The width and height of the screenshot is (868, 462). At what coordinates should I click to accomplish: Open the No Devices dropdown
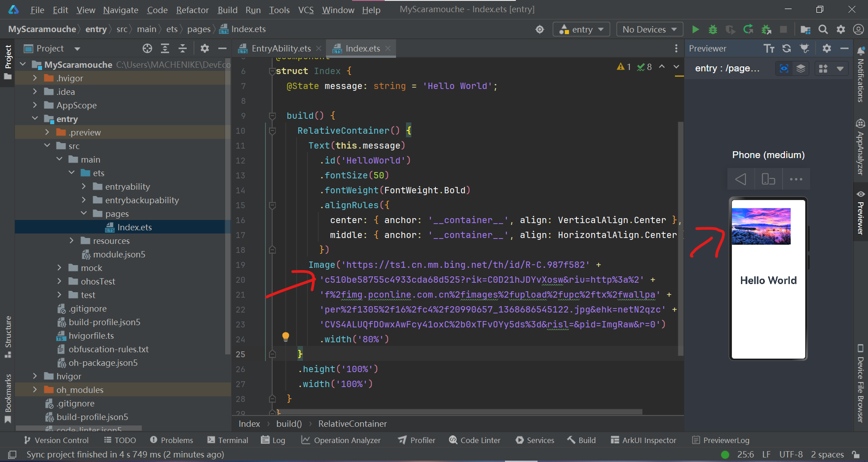point(650,29)
